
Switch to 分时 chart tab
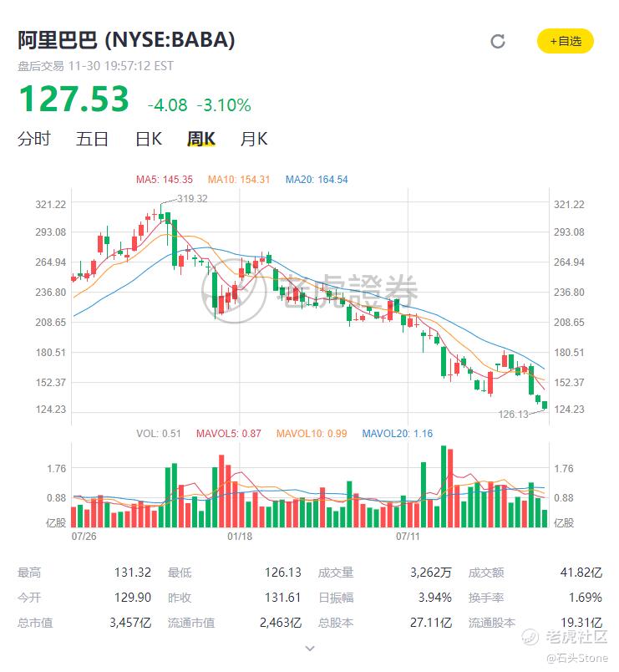coord(34,139)
